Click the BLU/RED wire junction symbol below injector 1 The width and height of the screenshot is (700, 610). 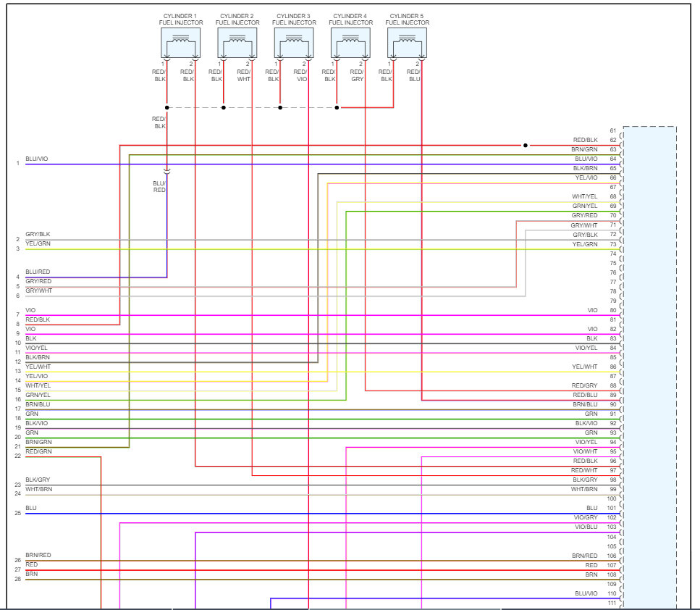pyautogui.click(x=167, y=172)
